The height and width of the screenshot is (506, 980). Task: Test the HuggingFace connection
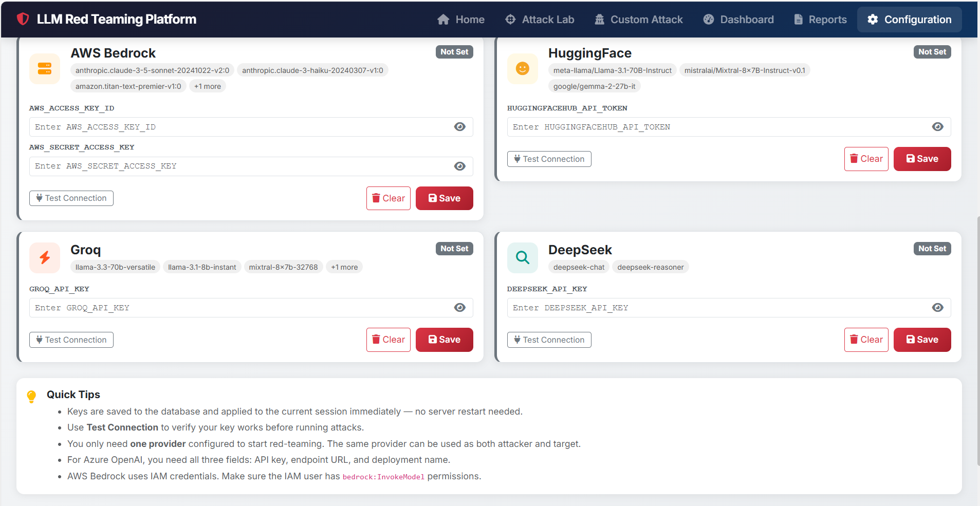[x=549, y=159]
